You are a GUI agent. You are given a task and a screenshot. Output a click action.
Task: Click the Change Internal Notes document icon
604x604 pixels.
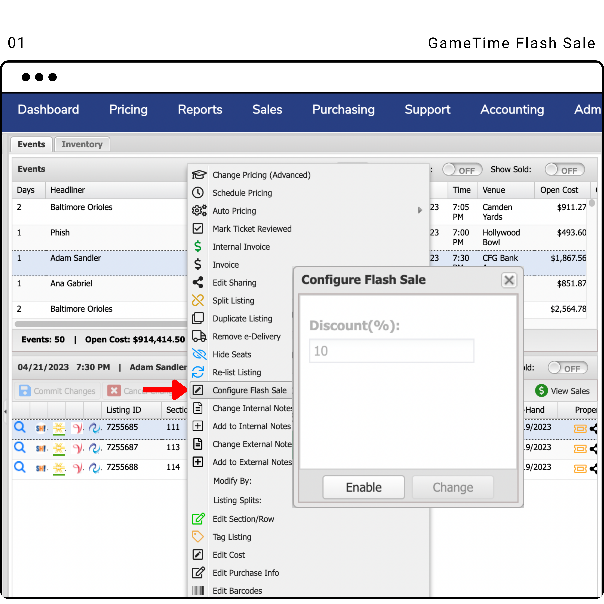(198, 408)
